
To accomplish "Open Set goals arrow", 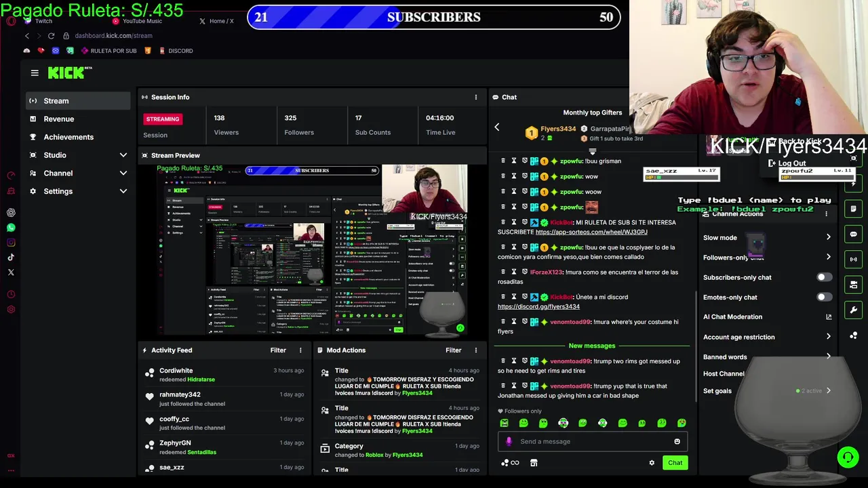I will (x=828, y=391).
